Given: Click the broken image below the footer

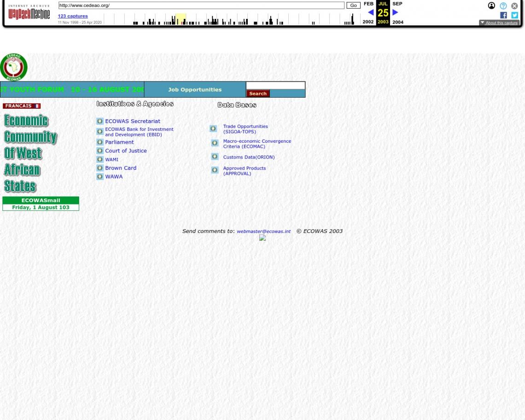Looking at the screenshot, I should 262,238.
